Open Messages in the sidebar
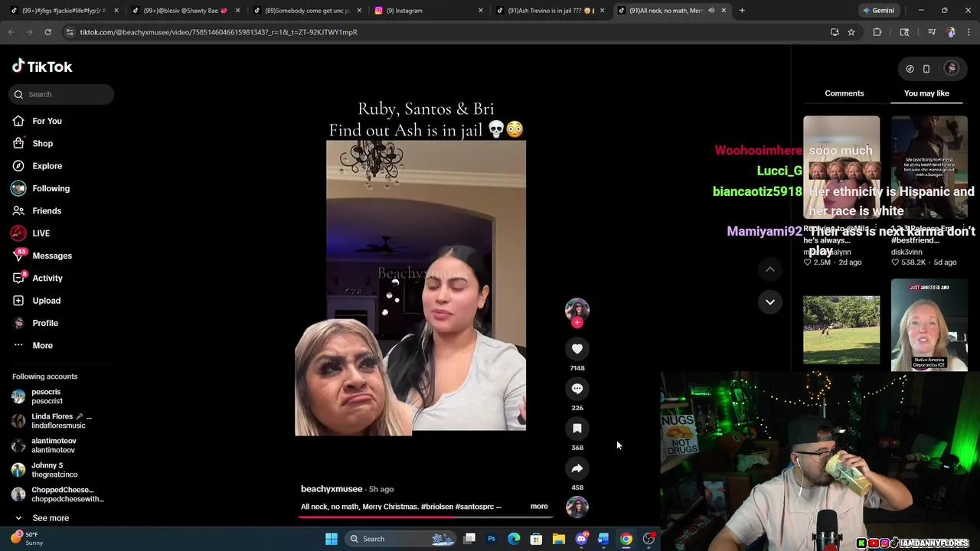The image size is (980, 551). pyautogui.click(x=51, y=256)
